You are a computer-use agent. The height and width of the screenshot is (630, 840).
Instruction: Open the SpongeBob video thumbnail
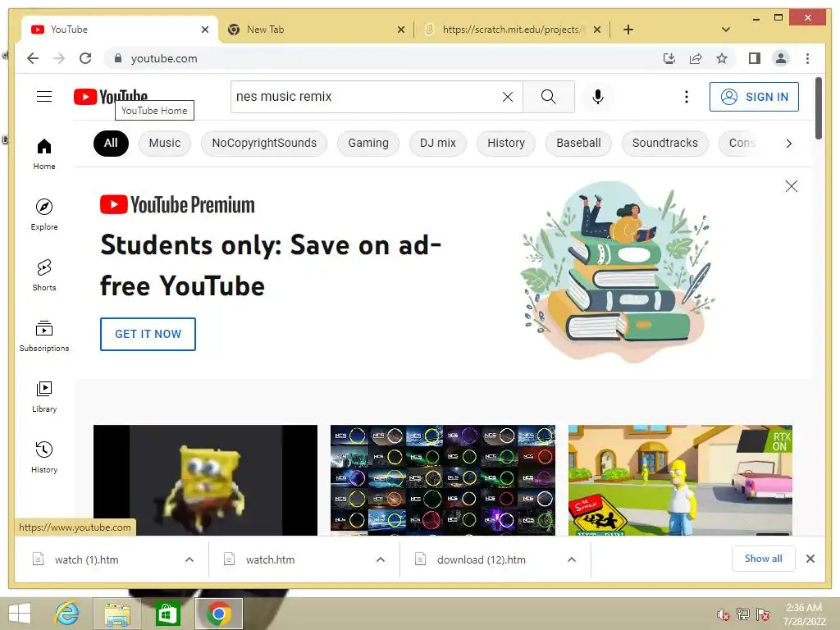pos(205,480)
